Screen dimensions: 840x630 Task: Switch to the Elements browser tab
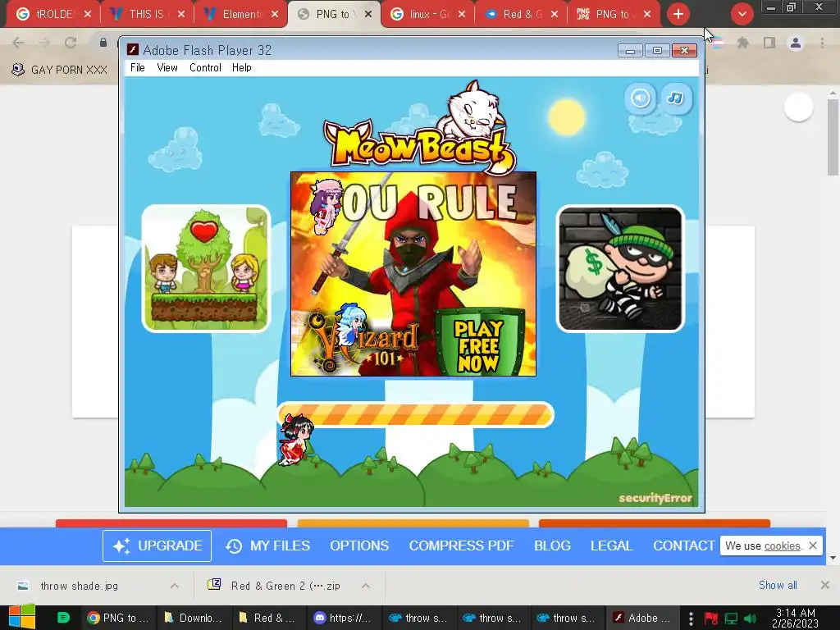(x=241, y=14)
